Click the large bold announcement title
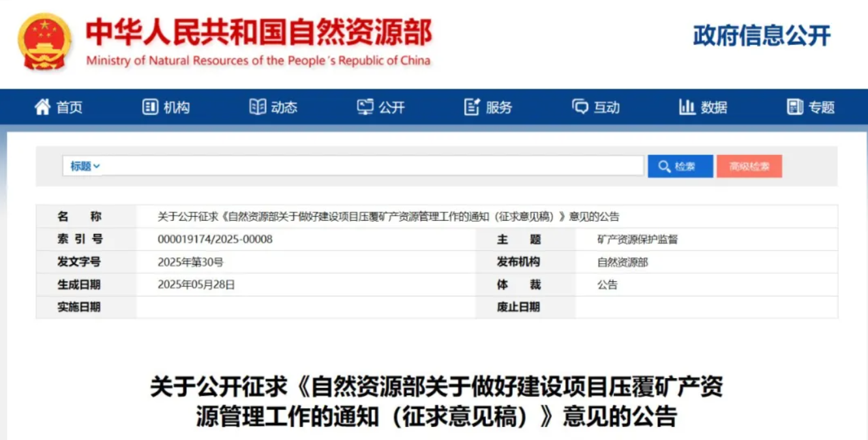The height and width of the screenshot is (440, 868). 436,402
